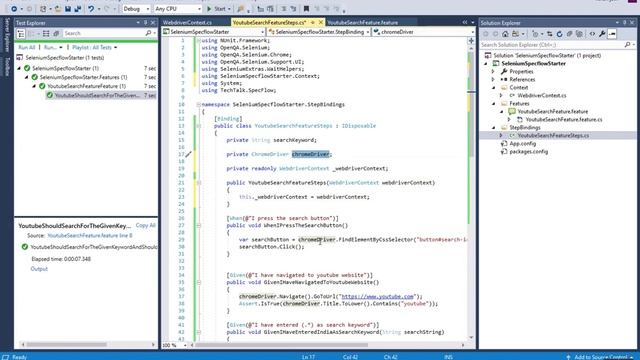Click the Navigate Backward toolbar icon

coord(14,9)
